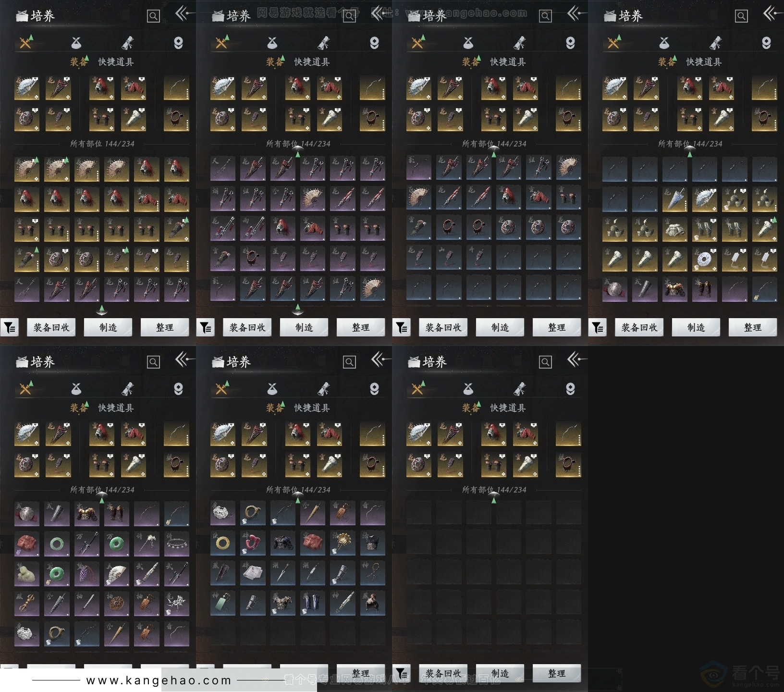The image size is (784, 692).
Task: Select green jade pendant in sixth panel
Action: pyautogui.click(x=223, y=604)
